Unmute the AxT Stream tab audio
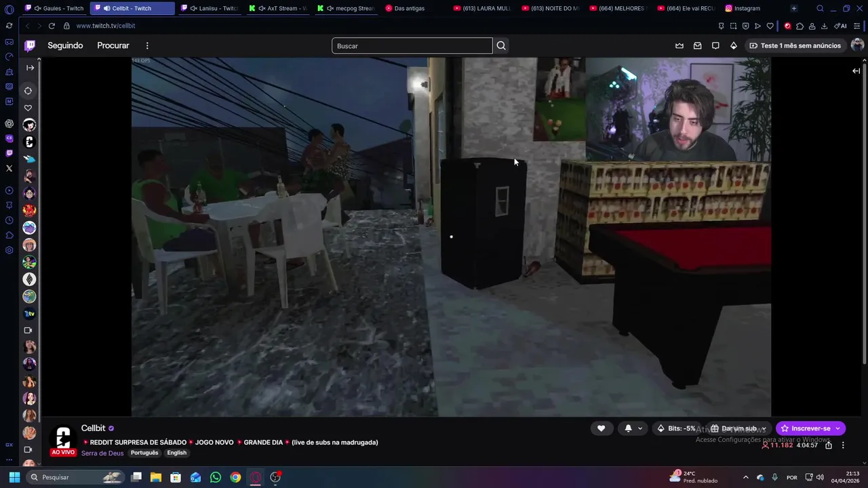 [x=262, y=8]
